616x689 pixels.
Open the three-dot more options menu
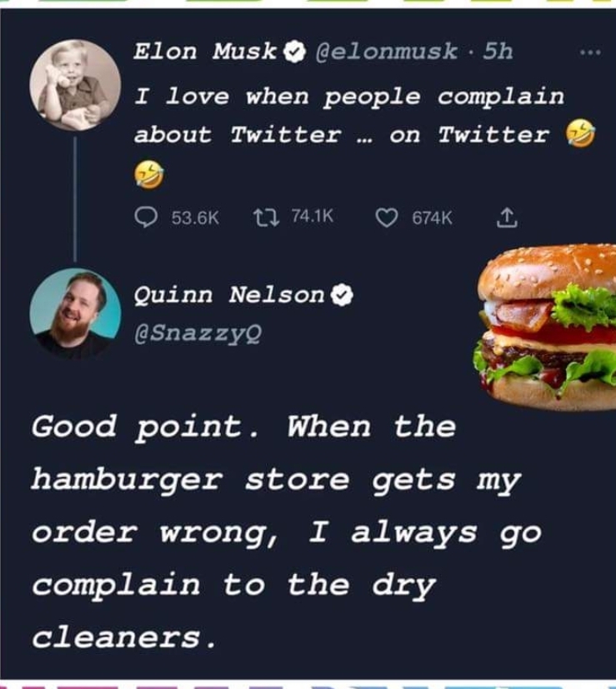coord(590,52)
